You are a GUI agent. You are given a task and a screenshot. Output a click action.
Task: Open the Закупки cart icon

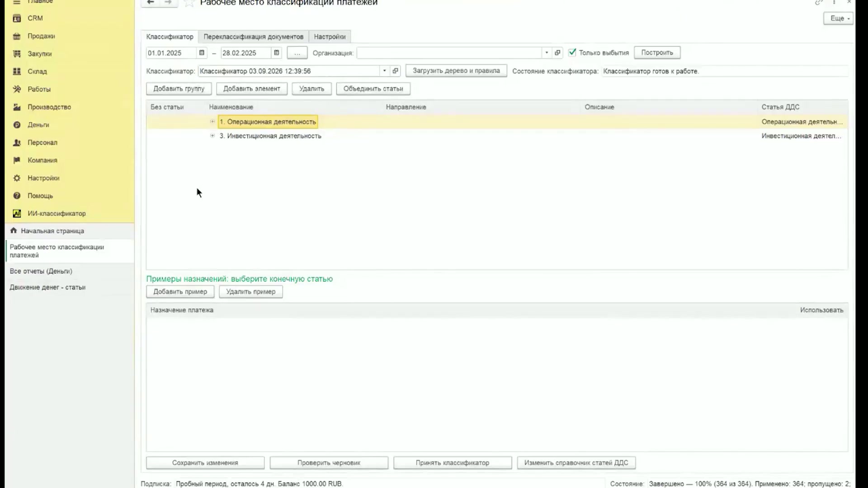(x=17, y=54)
